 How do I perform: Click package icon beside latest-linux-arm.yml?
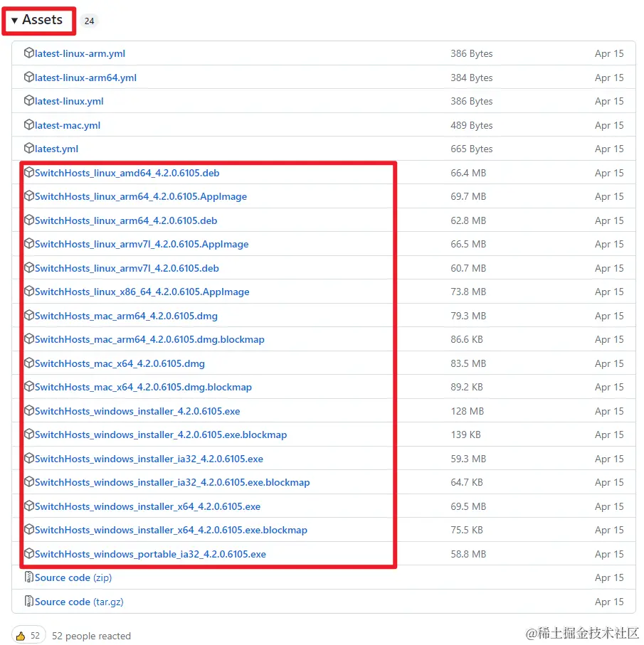28,53
